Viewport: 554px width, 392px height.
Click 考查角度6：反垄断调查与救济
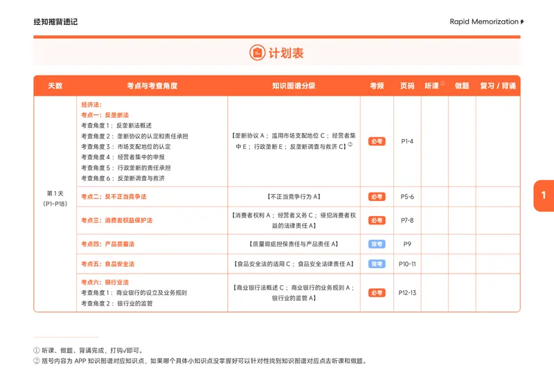point(123,179)
